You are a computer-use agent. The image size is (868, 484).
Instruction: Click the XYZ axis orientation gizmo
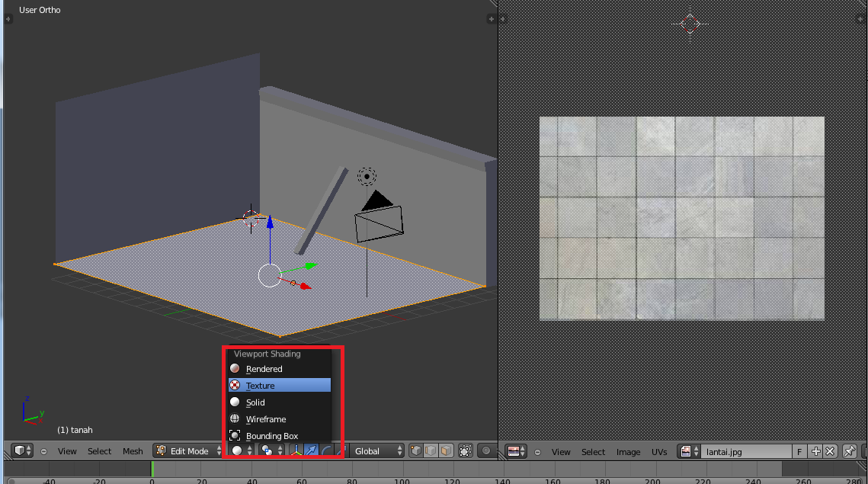(x=32, y=410)
